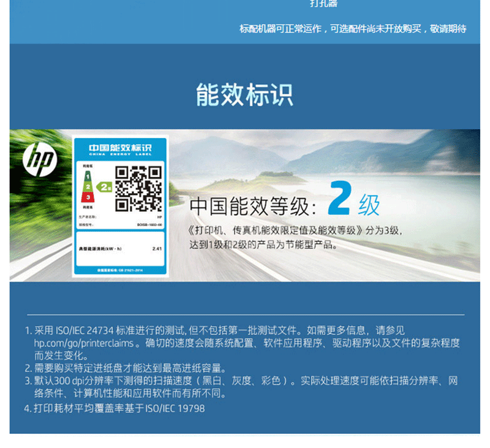The width and height of the screenshot is (490, 448).
Task: Click the 打孔器 label at top
Action: click(x=323, y=4)
